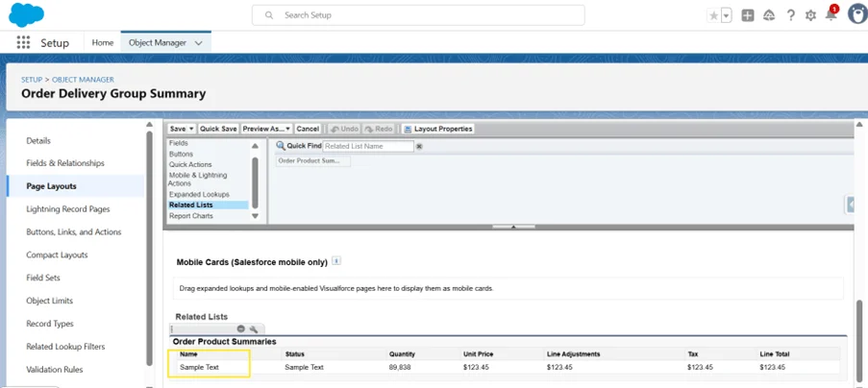Click the Quick Find Related List Name field
Image resolution: width=868 pixels, height=388 pixels.
(x=368, y=147)
